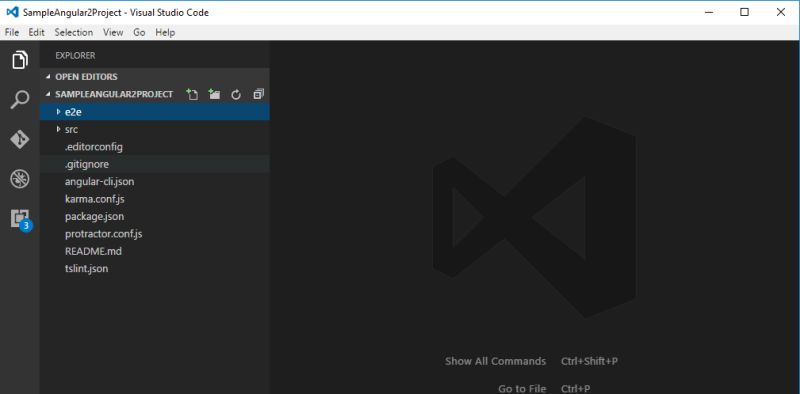Open the File menu
Screen dimensions: 800x394
pyautogui.click(x=12, y=32)
